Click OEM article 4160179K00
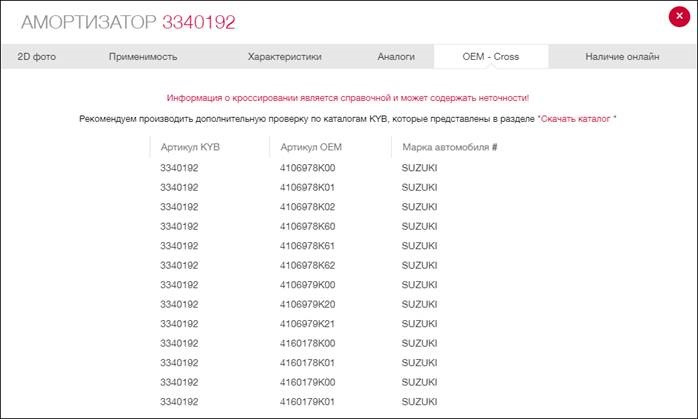 click(308, 382)
